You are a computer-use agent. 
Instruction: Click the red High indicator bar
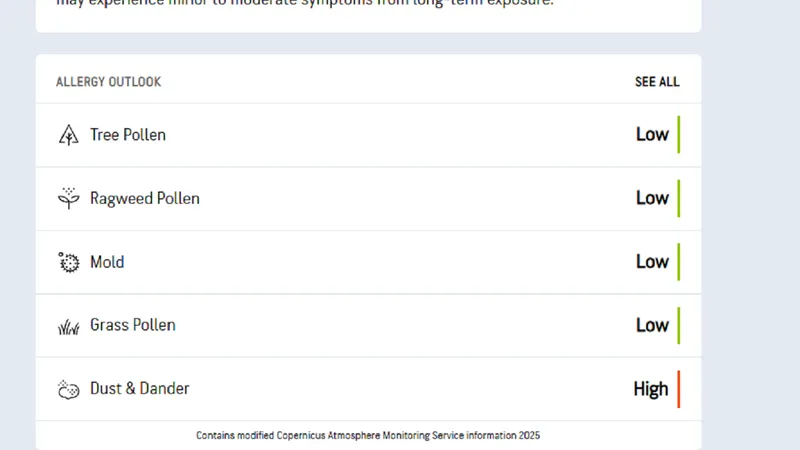pos(679,389)
